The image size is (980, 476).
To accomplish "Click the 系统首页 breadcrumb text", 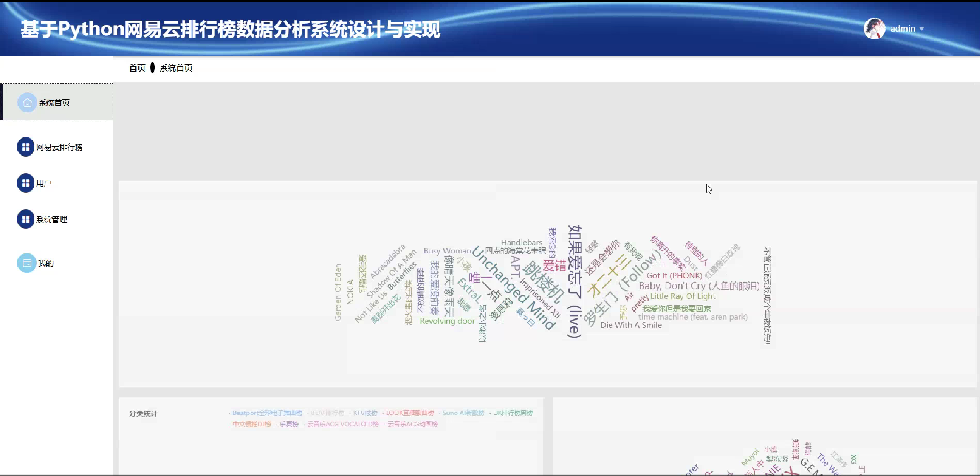I will 176,68.
